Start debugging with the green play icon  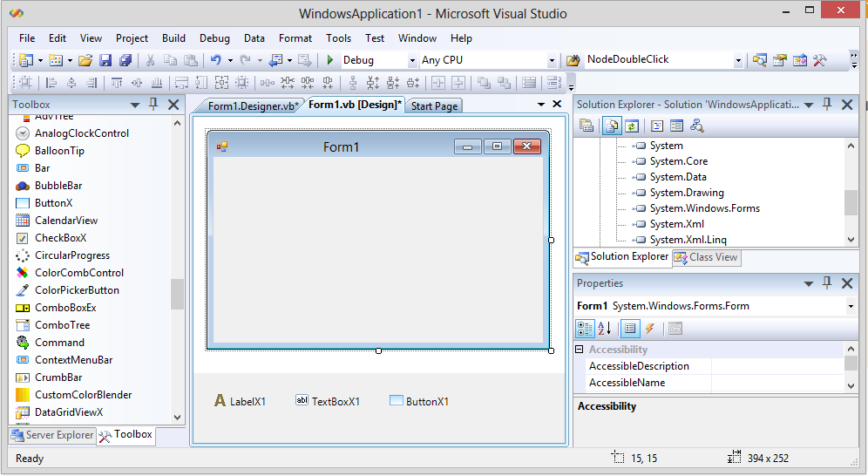pyautogui.click(x=330, y=60)
